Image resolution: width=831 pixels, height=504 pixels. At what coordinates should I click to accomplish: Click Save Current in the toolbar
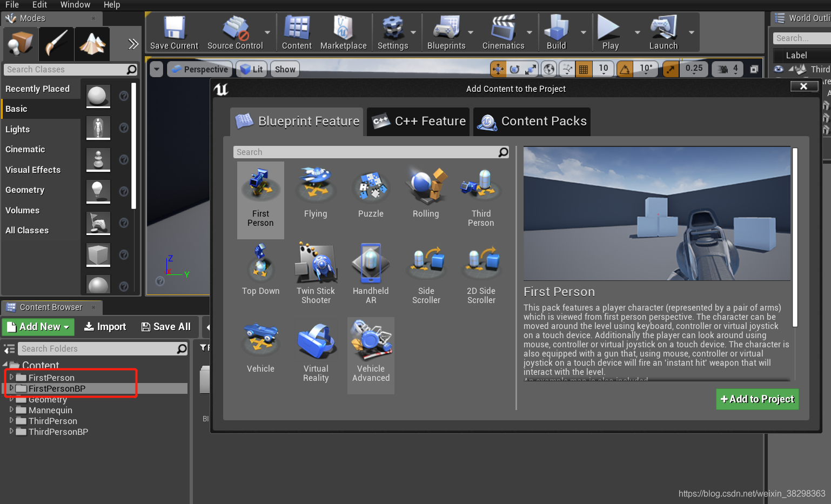point(174,33)
